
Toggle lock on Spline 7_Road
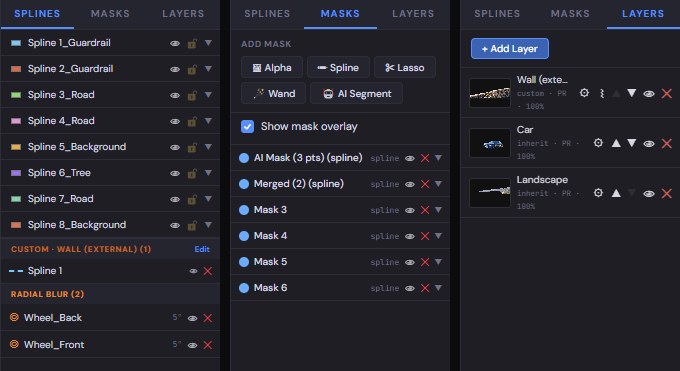pyautogui.click(x=192, y=199)
